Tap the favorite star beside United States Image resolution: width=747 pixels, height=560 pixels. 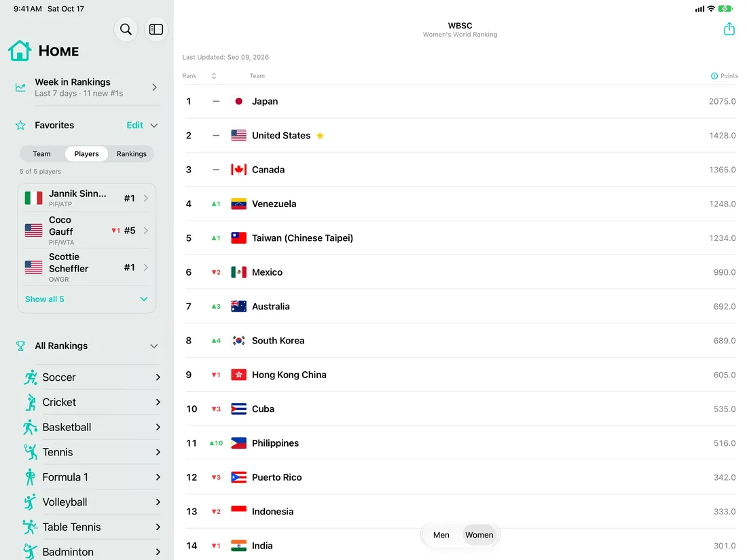coord(320,136)
